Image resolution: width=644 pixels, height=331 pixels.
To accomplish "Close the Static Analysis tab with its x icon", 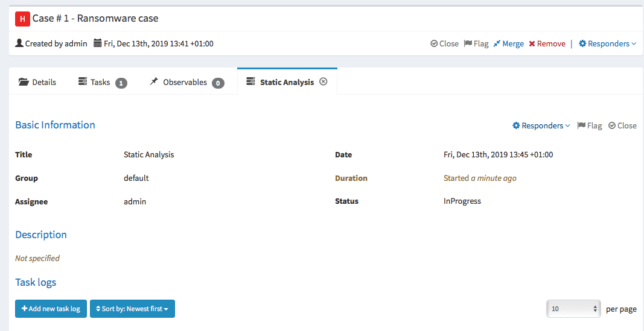I will (324, 81).
